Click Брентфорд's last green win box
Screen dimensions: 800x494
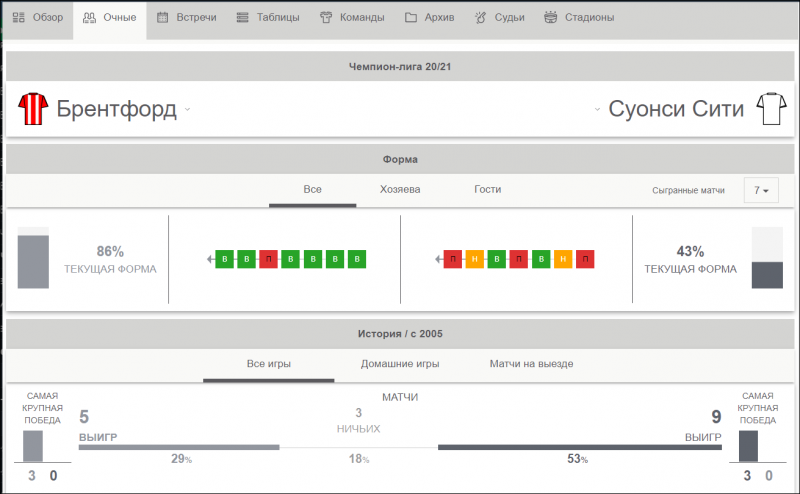[x=357, y=259]
